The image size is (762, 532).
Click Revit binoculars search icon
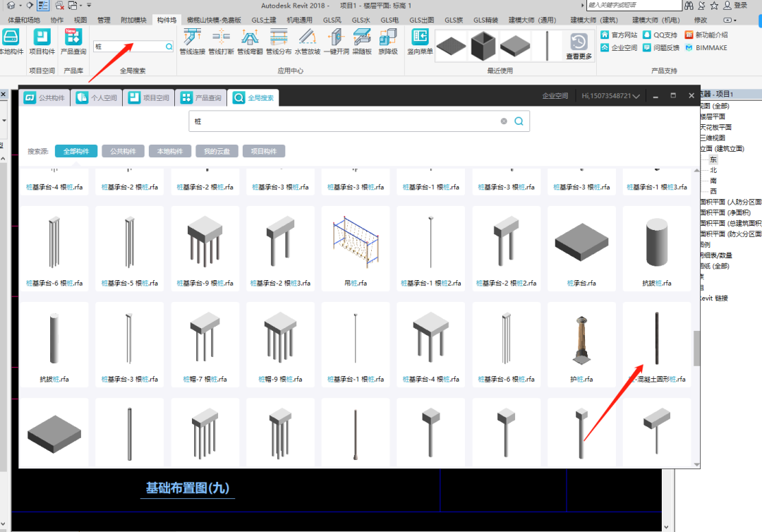(689, 6)
